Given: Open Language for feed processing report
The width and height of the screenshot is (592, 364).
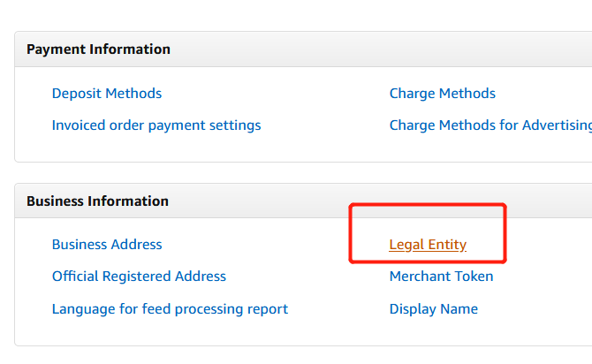Looking at the screenshot, I should tap(170, 309).
